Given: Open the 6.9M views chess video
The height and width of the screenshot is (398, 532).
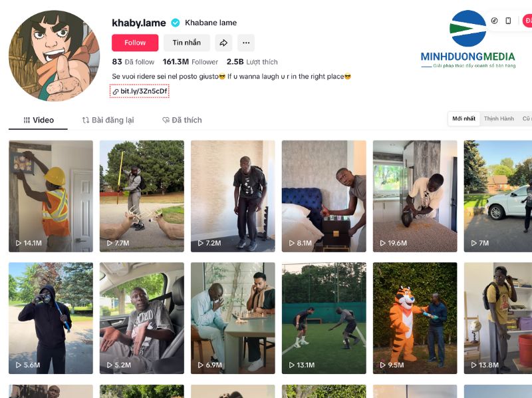Looking at the screenshot, I should 233,318.
